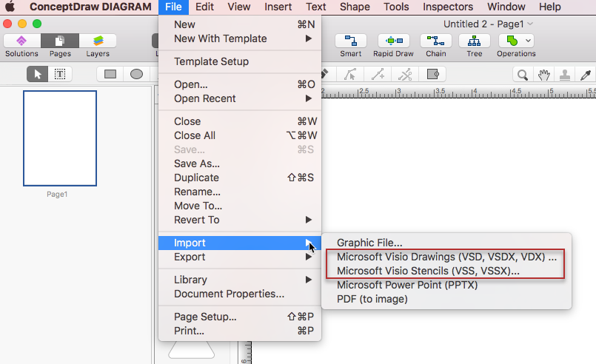The width and height of the screenshot is (596, 364).
Task: Open the Window menu
Action: coord(506,7)
